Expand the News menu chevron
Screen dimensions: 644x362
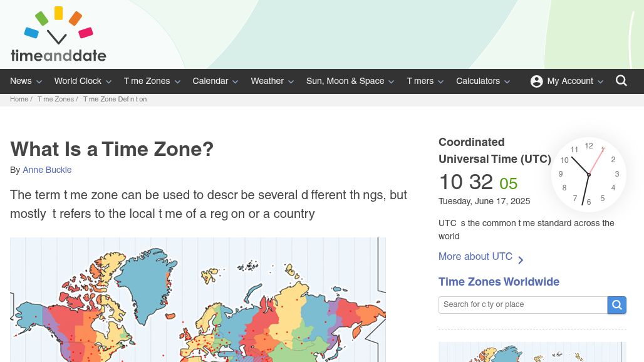point(39,81)
